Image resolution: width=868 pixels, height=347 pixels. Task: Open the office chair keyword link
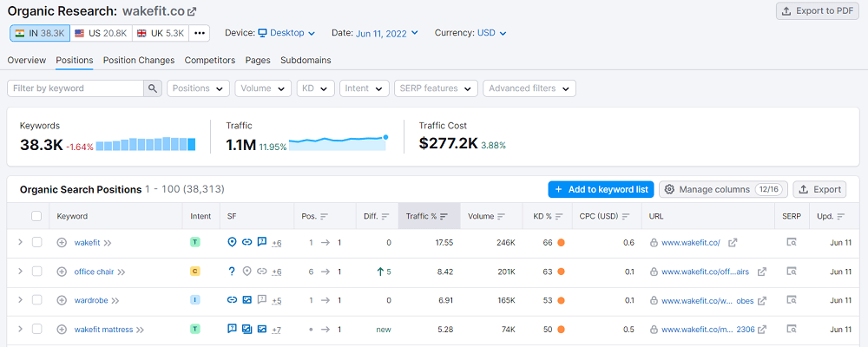pos(95,272)
